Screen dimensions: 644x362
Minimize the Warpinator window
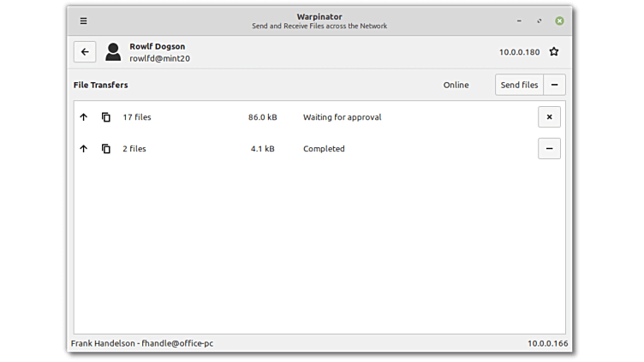519,21
